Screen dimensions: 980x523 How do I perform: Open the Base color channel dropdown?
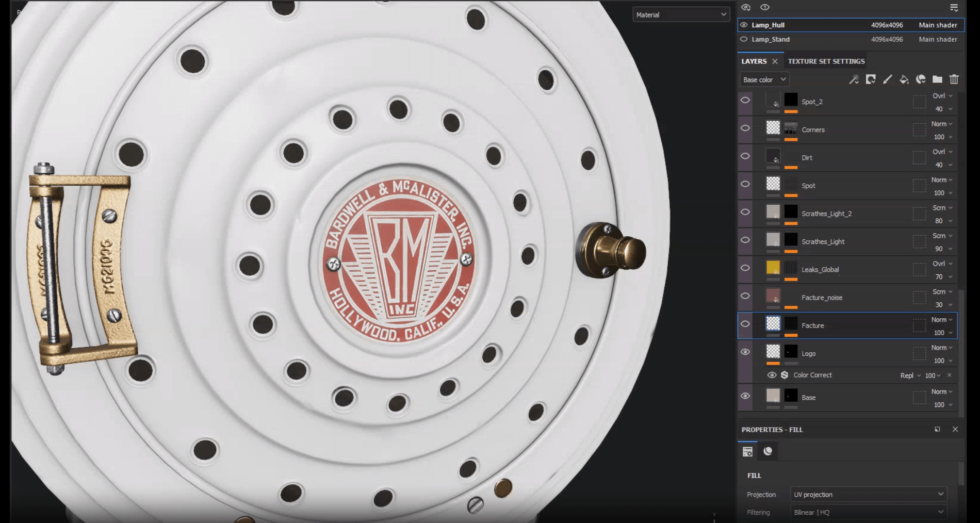click(764, 79)
